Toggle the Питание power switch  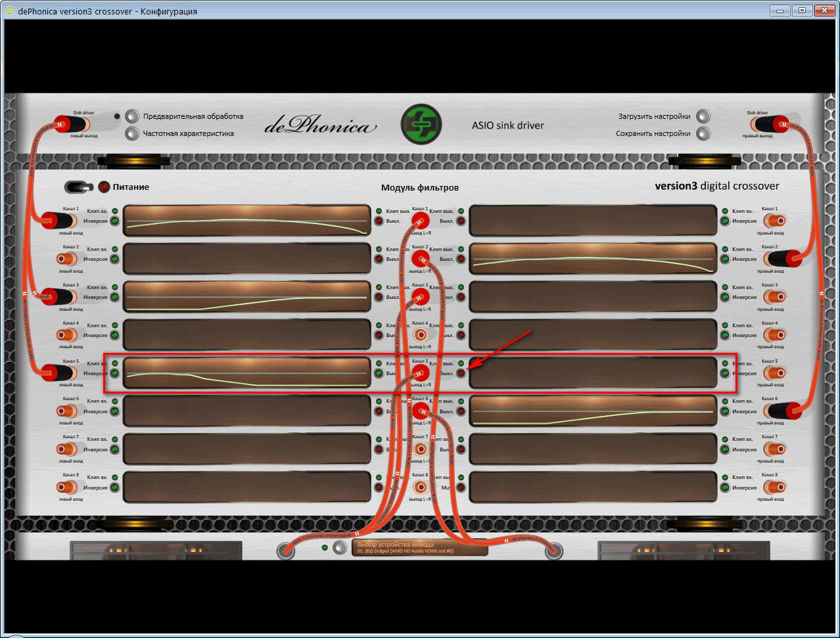point(79,187)
